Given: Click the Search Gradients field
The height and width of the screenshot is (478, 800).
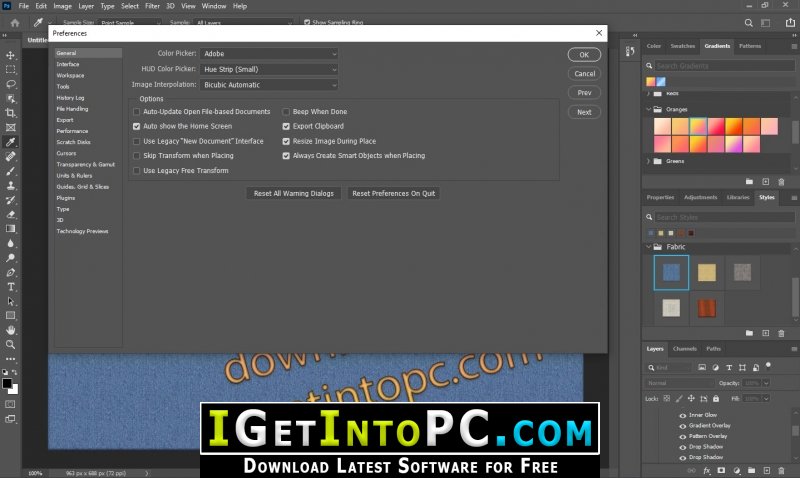Looking at the screenshot, I should click(724, 66).
